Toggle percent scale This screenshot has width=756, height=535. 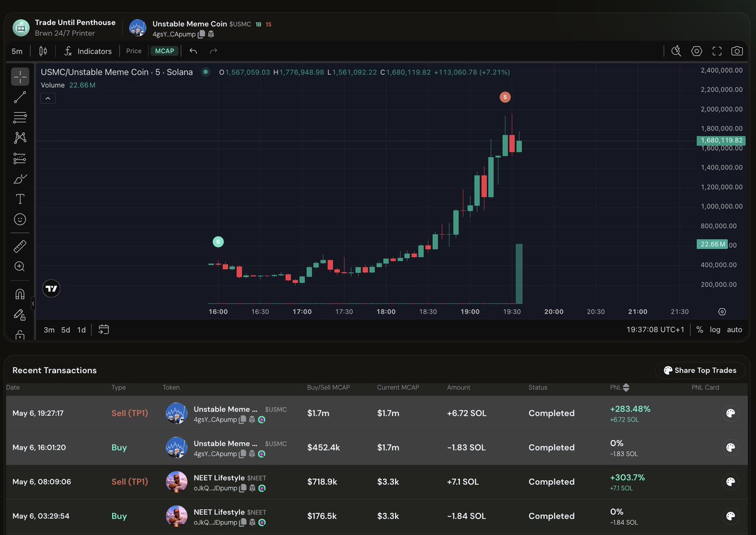pos(699,330)
